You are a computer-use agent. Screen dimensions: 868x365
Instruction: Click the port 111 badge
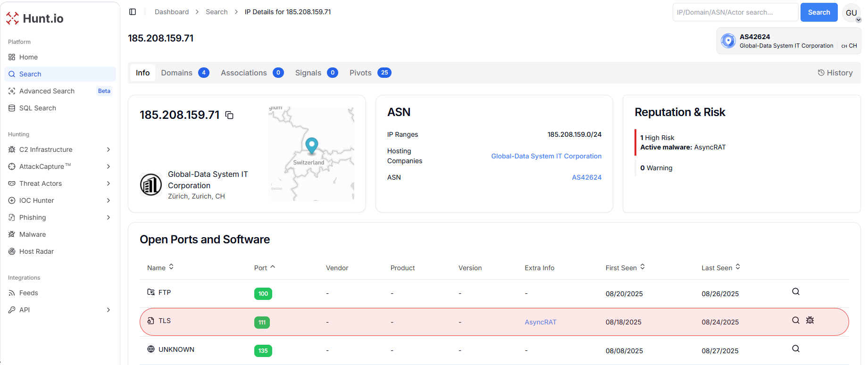click(x=262, y=323)
